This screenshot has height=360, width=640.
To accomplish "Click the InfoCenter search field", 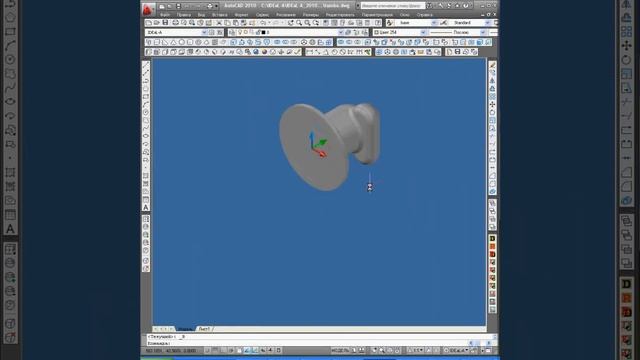I will coord(393,6).
